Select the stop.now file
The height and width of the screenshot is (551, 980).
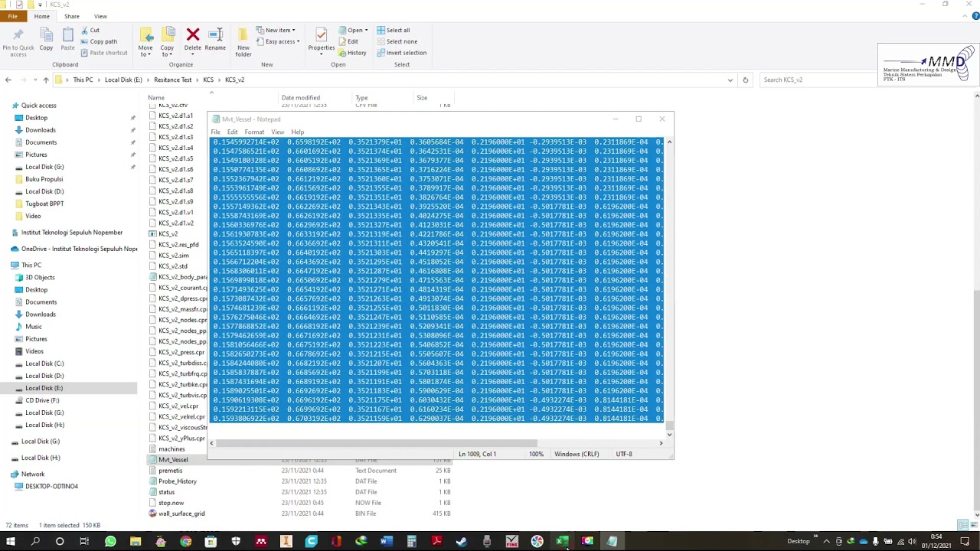click(171, 503)
